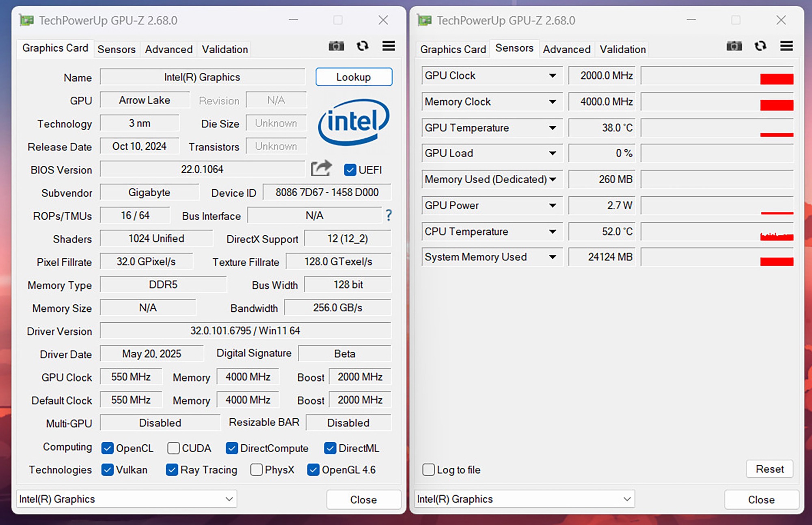Toggle the Ray Tracing checkbox

(172, 470)
